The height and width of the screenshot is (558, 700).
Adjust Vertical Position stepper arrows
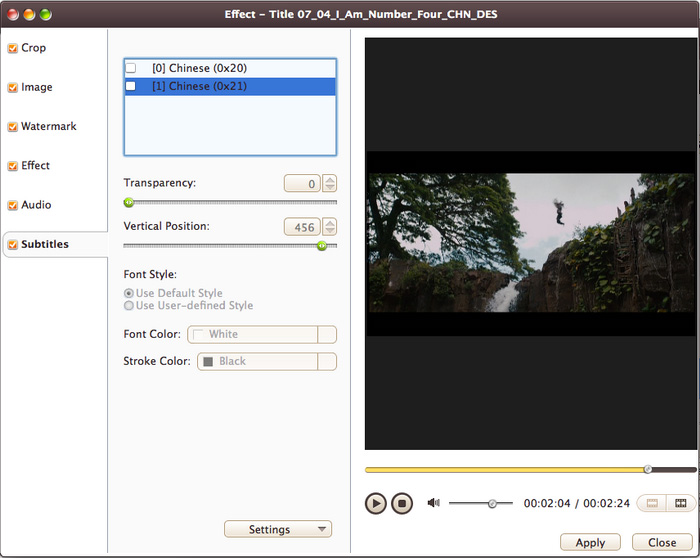tap(330, 227)
